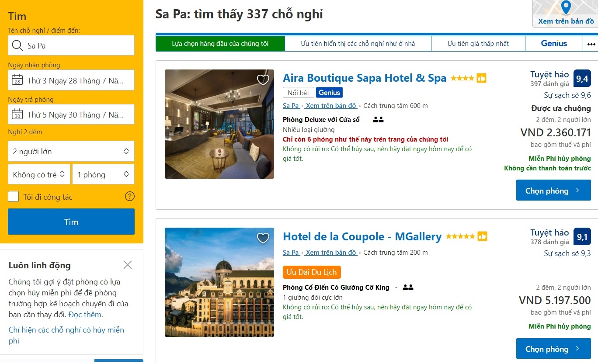Open the '2 người lớn' dropdown
Viewport: 598px width, 364px height.
[71, 152]
